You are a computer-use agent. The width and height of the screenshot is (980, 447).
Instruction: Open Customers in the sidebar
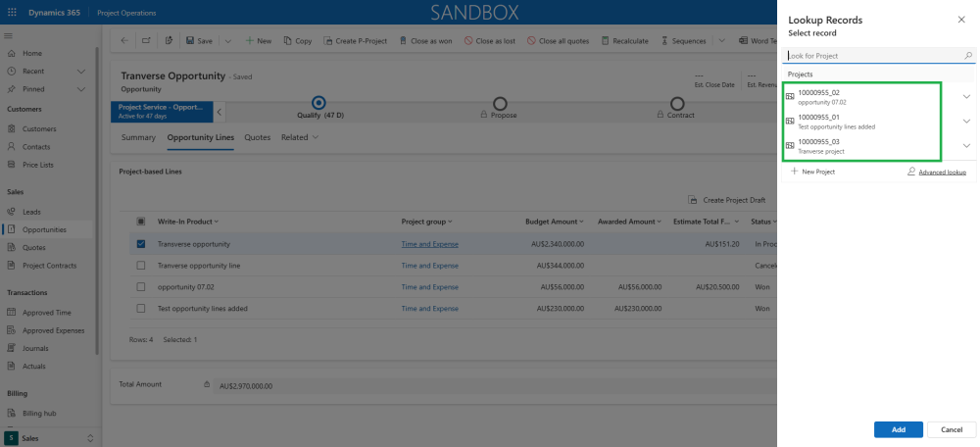click(x=39, y=128)
